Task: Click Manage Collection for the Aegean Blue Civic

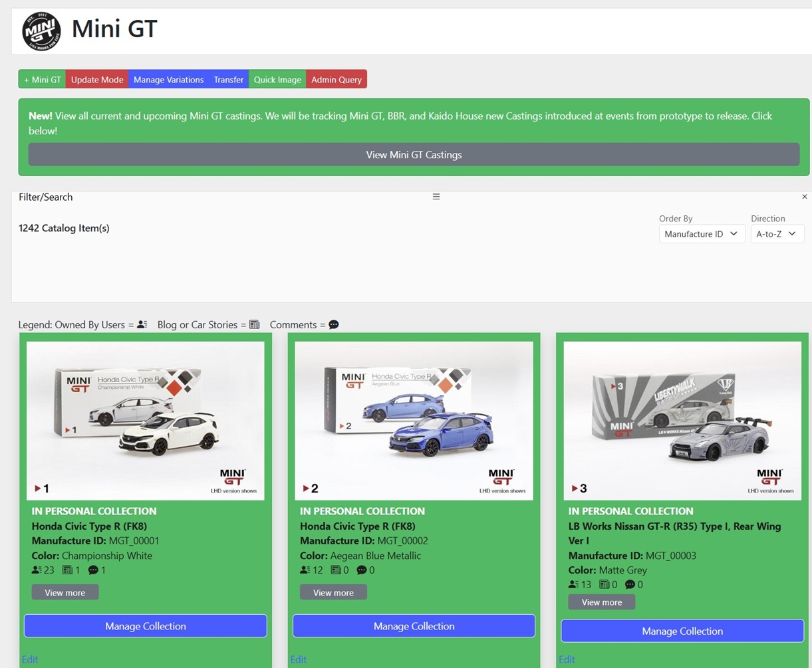Action: click(414, 625)
